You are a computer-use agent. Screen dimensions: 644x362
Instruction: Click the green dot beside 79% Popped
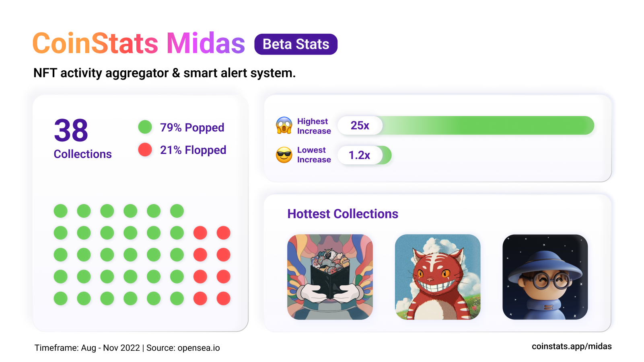(x=145, y=127)
